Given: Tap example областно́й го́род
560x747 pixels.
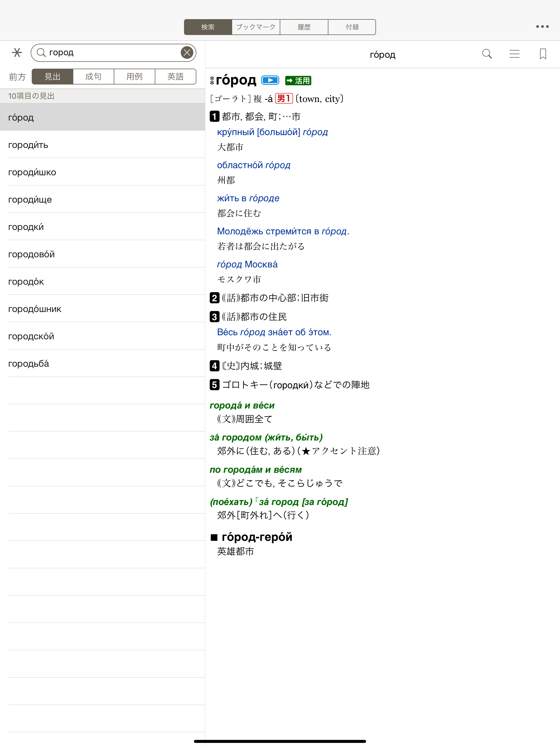Looking at the screenshot, I should 254,165.
